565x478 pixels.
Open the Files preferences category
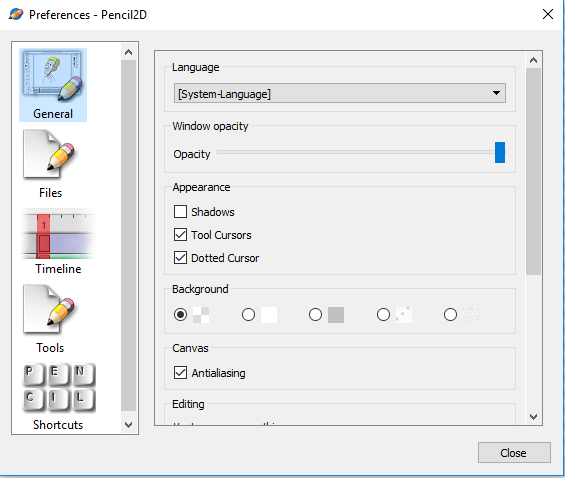click(50, 164)
